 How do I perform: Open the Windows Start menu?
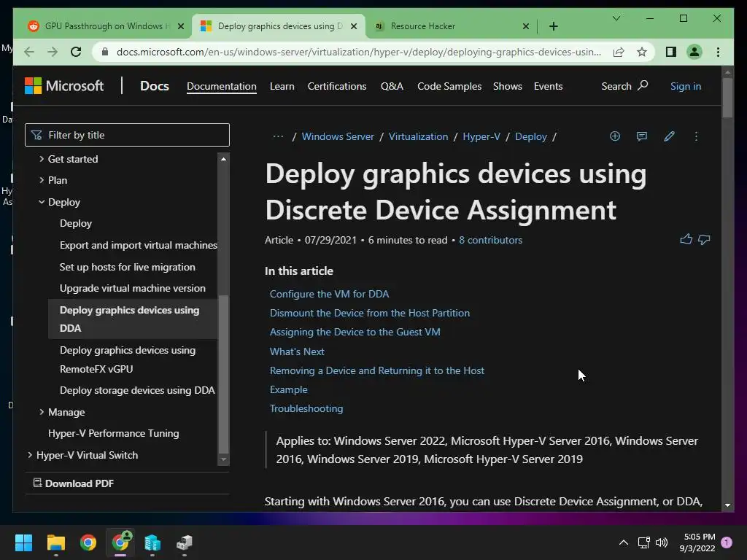[x=23, y=542]
